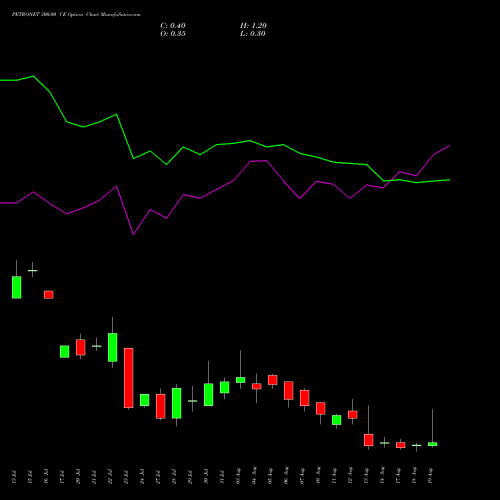Click the red candle on 13 Aug
The image size is (500, 500).
point(369,440)
